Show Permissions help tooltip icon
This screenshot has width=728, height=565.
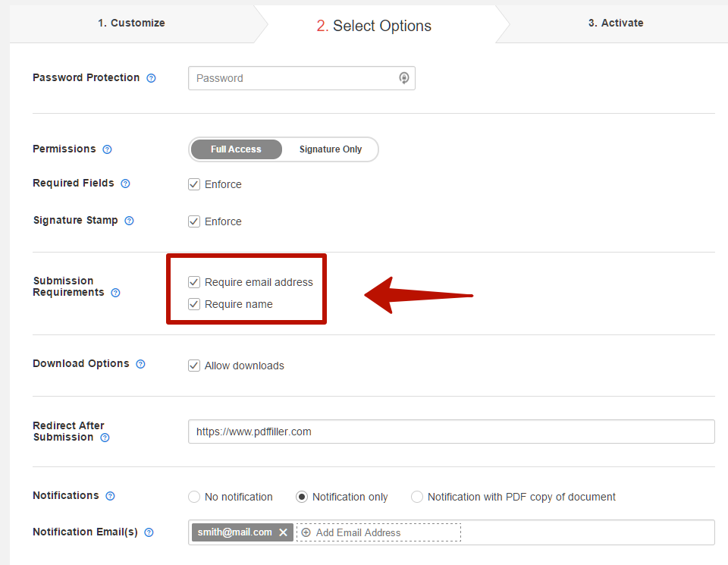click(x=107, y=149)
